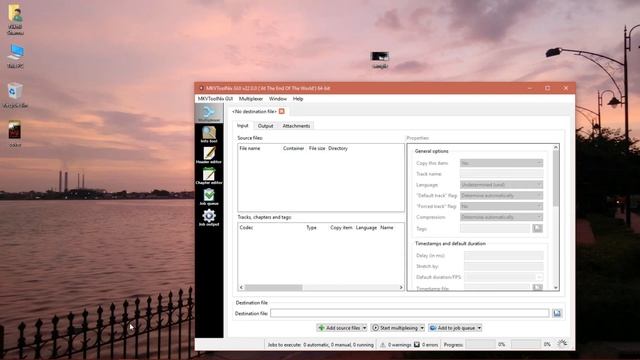The image size is (640, 360).
Task: Click the Language column header in tracks
Action: (x=366, y=227)
